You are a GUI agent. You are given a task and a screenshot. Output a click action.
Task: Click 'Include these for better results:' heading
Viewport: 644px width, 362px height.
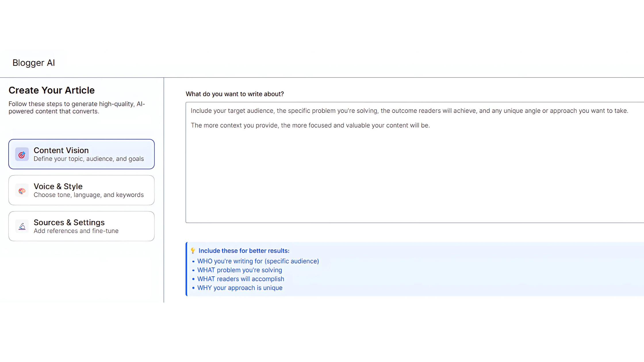(x=244, y=251)
